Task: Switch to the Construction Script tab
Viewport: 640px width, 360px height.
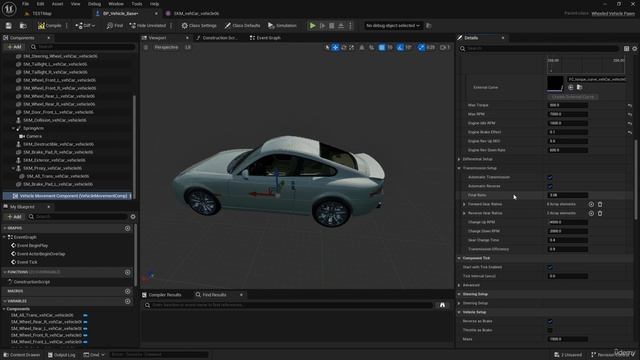Action: [220, 38]
